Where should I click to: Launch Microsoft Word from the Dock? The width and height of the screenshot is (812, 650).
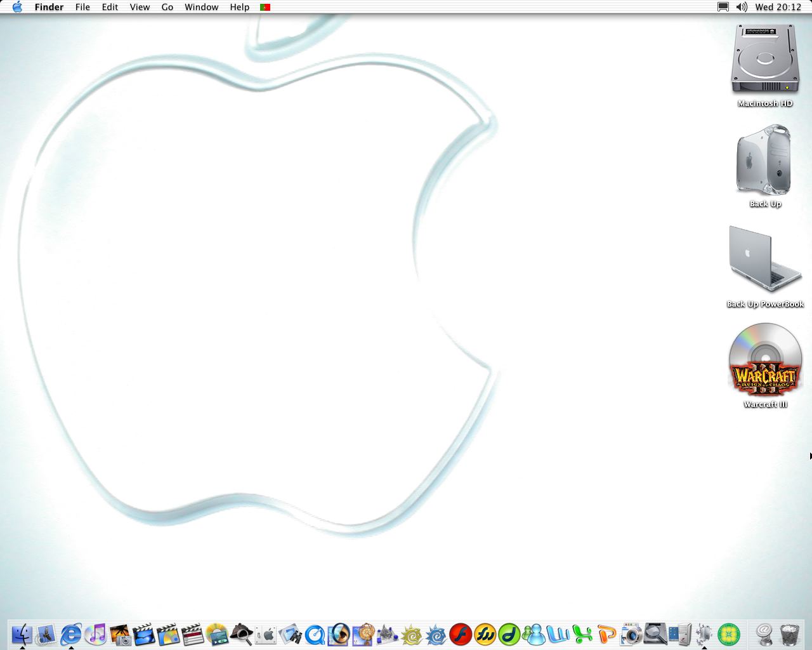coord(558,634)
